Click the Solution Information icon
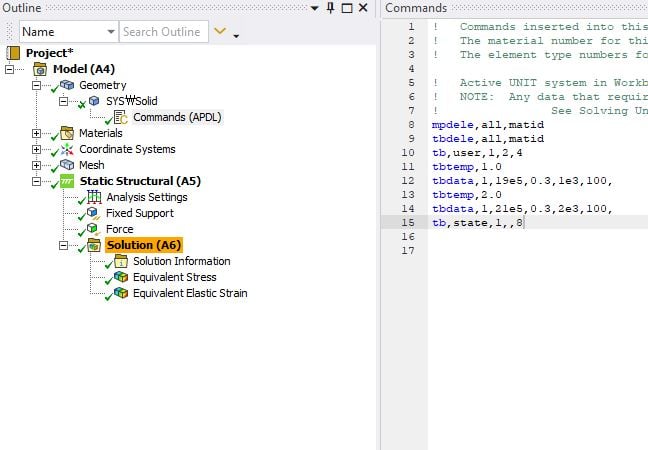 click(121, 261)
